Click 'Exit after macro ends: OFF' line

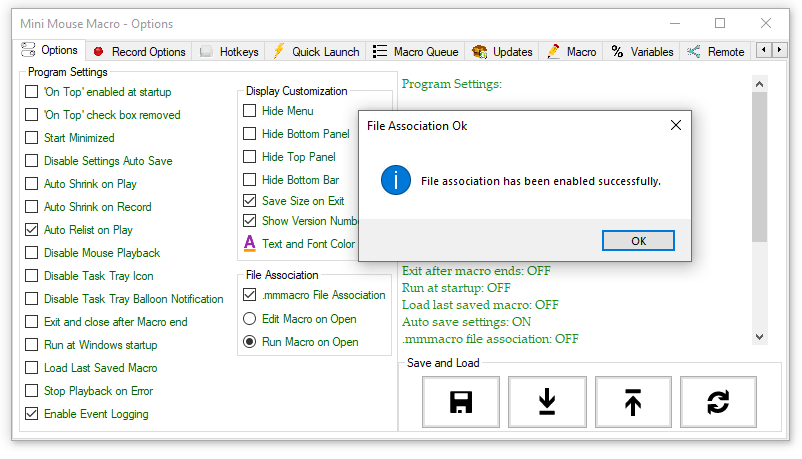[476, 271]
